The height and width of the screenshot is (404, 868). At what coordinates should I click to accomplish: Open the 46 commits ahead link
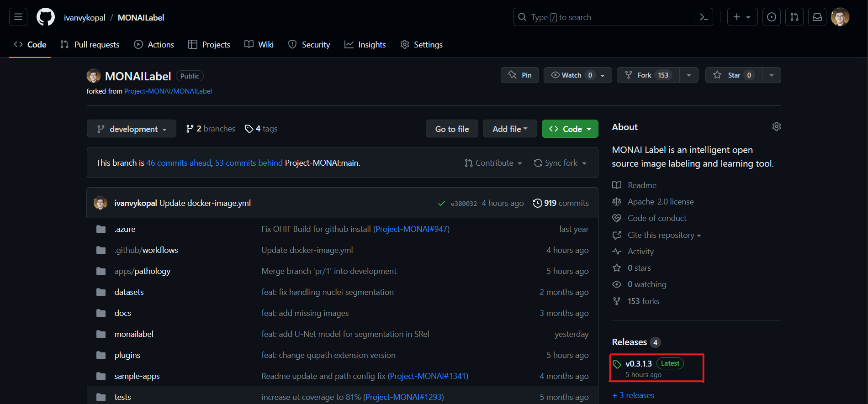179,163
